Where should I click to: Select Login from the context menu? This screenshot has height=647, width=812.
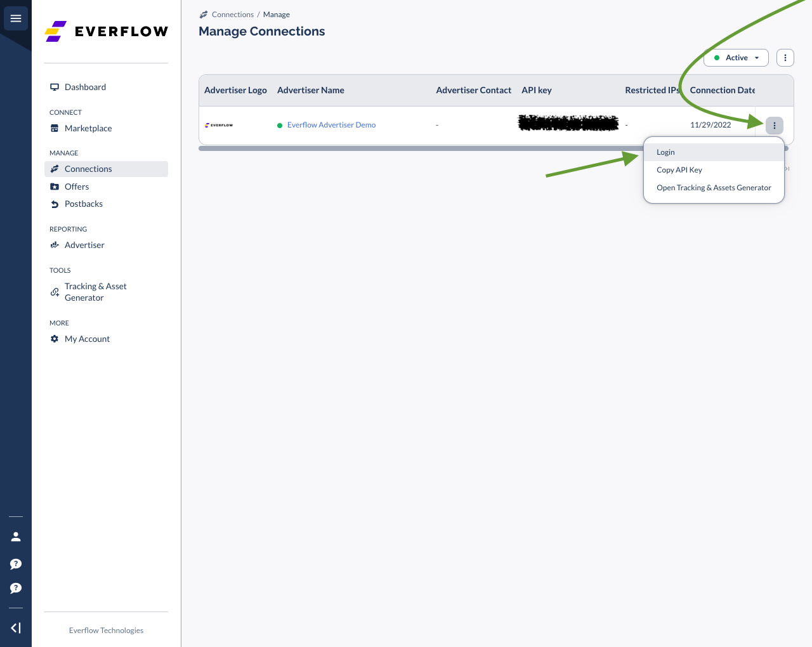pos(714,152)
